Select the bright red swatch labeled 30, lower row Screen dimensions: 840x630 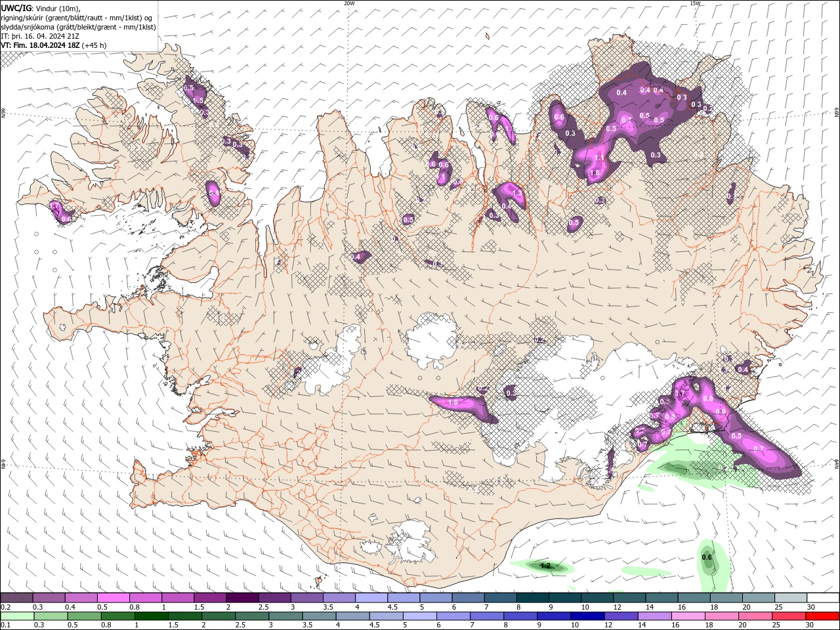coord(822,616)
